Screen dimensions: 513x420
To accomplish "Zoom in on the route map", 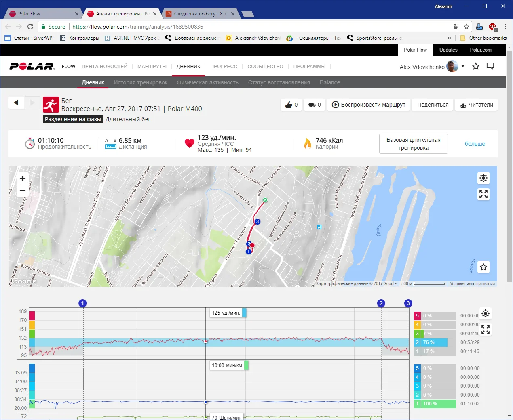I will 23,178.
